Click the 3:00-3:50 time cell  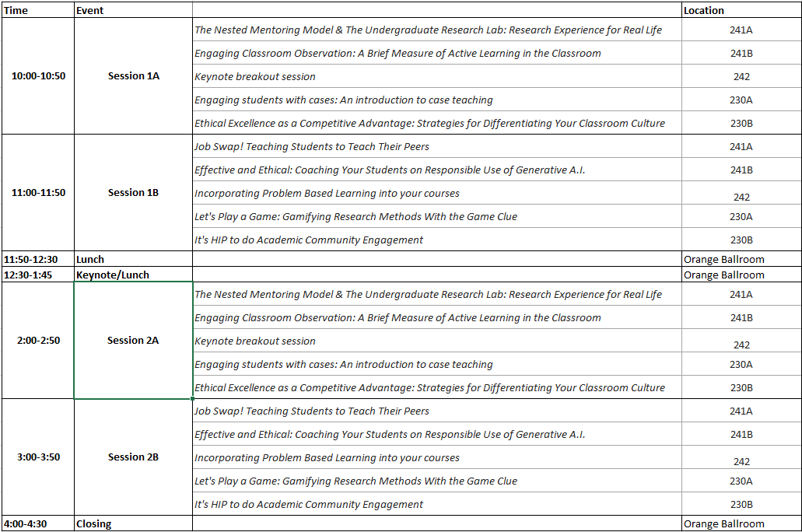(x=38, y=457)
